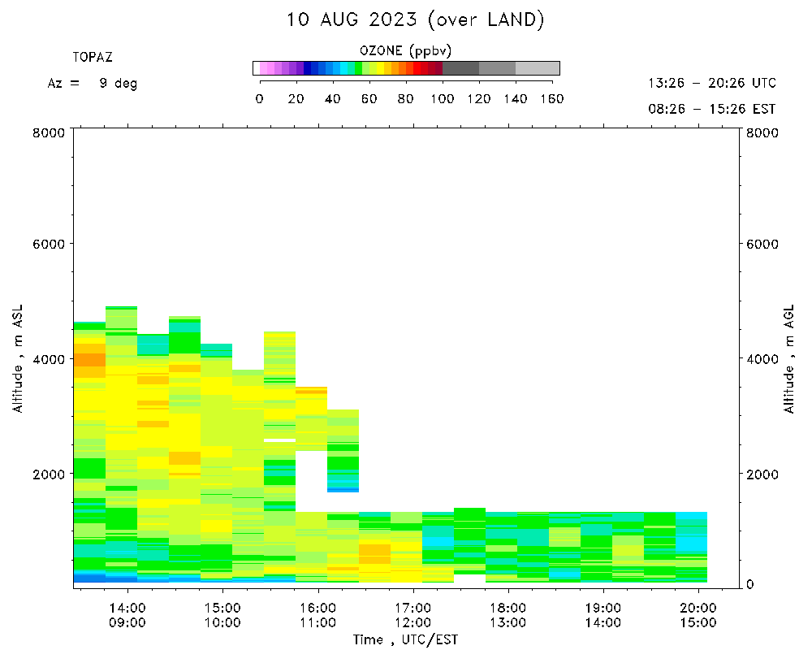Viewport: 812px width, 650px height.
Task: Click the '12:00' EST time label
Action: coord(413,622)
